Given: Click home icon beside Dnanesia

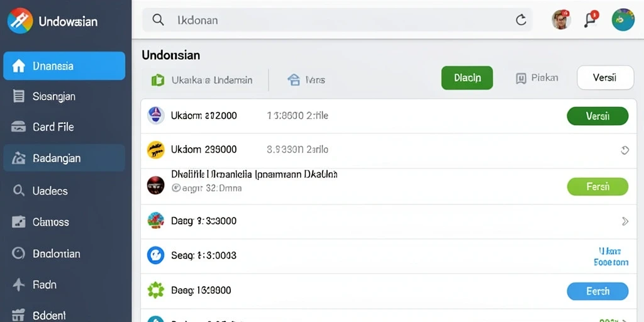Looking at the screenshot, I should (18, 65).
